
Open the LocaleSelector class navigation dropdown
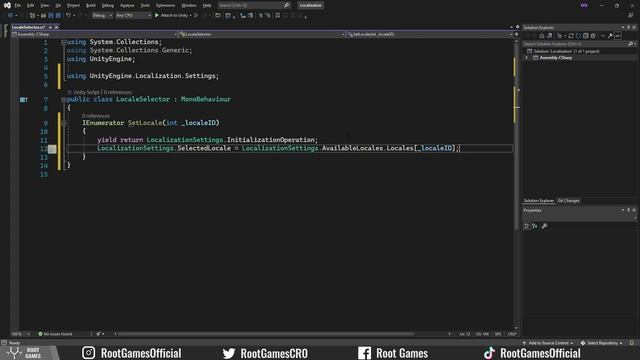[262, 34]
